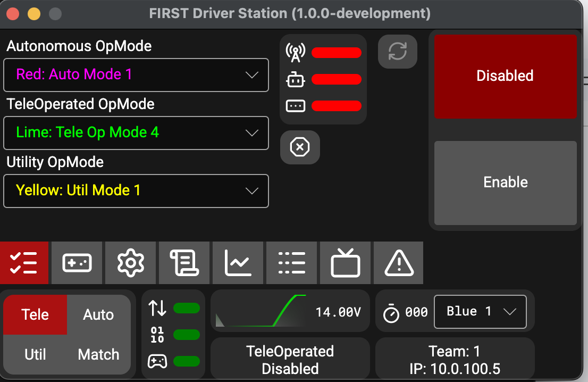Click the up-down arrows network icon
The width and height of the screenshot is (588, 382).
157,308
